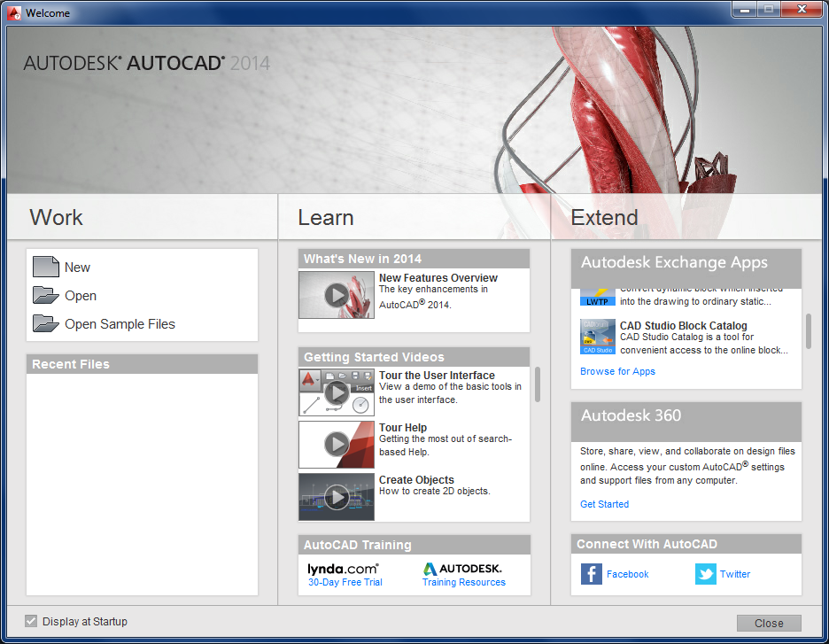Click the Autodesk Exchange Apps header

point(686,268)
